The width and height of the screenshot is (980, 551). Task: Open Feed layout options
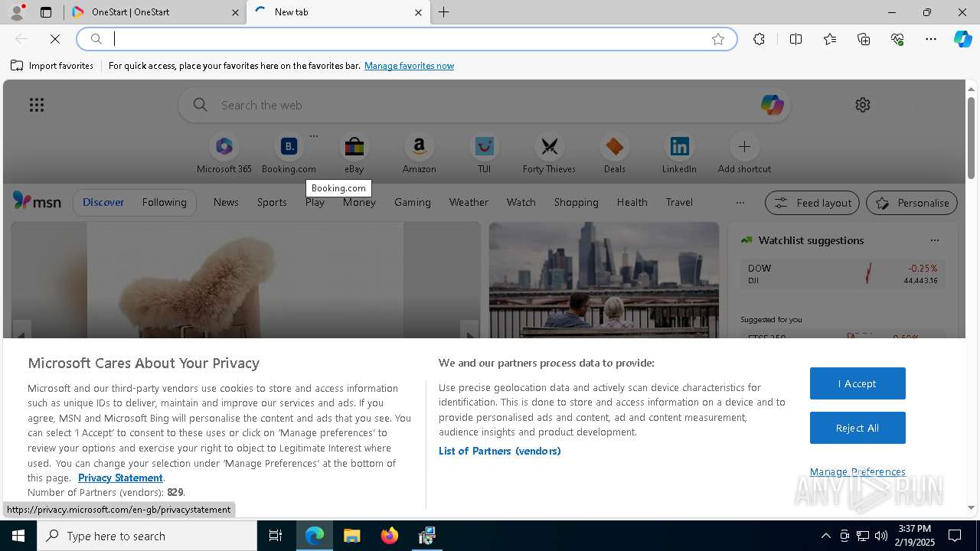coord(812,203)
